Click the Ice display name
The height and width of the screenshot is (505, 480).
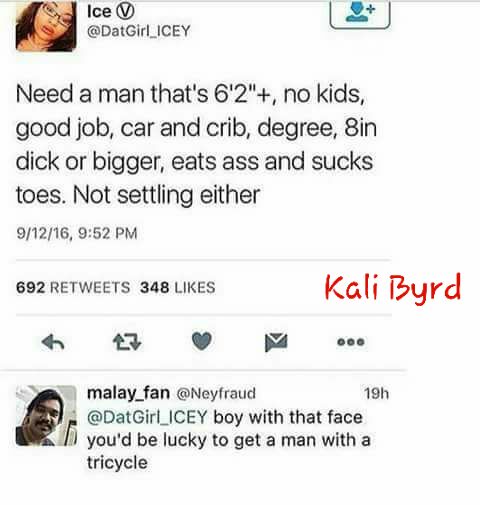(x=99, y=12)
